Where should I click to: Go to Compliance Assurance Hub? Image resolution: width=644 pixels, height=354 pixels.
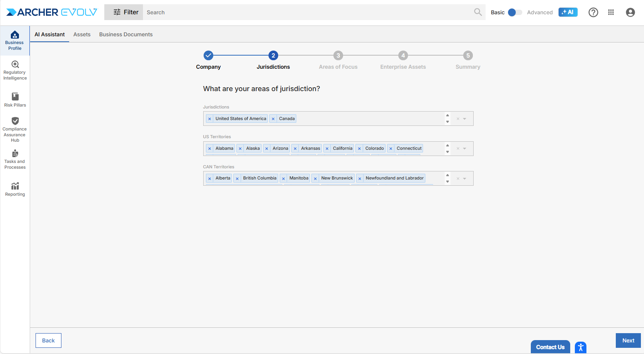coord(15,129)
